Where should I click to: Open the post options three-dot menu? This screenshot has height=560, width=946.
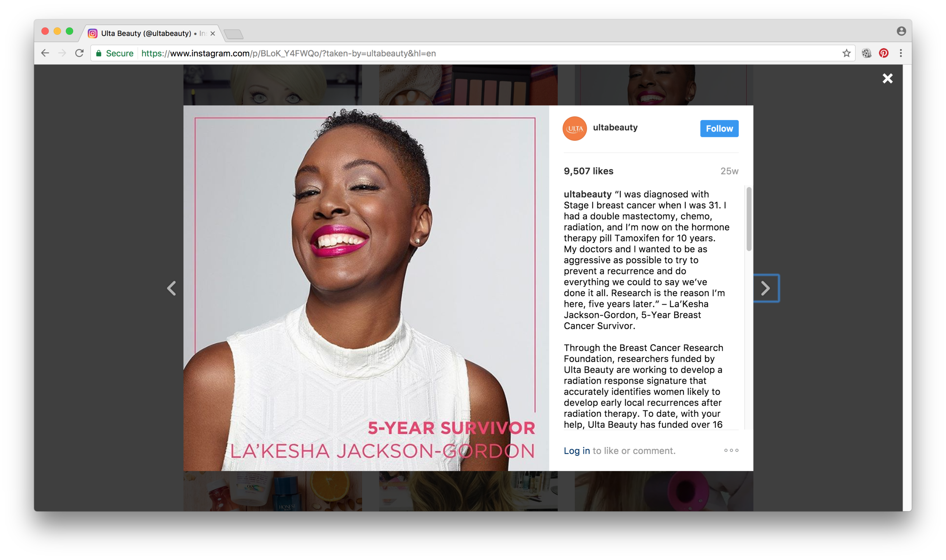[x=731, y=450]
